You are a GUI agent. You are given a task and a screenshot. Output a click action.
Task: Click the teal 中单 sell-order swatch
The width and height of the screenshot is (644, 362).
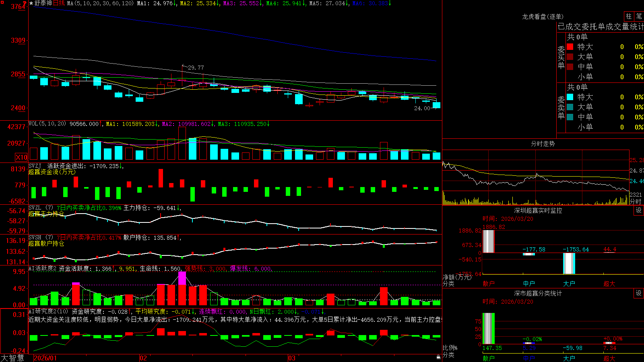[x=570, y=117]
